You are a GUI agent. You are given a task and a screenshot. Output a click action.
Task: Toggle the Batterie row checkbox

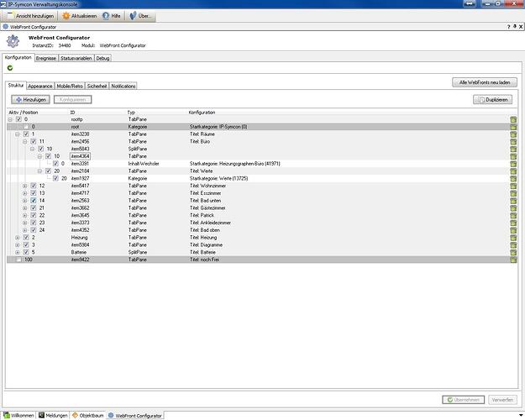(26, 252)
